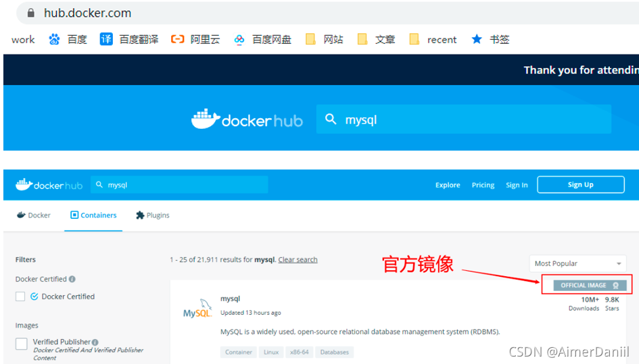Click the small Docker Hub logo in navbar
Image resolution: width=639 pixels, height=364 pixels.
point(49,185)
